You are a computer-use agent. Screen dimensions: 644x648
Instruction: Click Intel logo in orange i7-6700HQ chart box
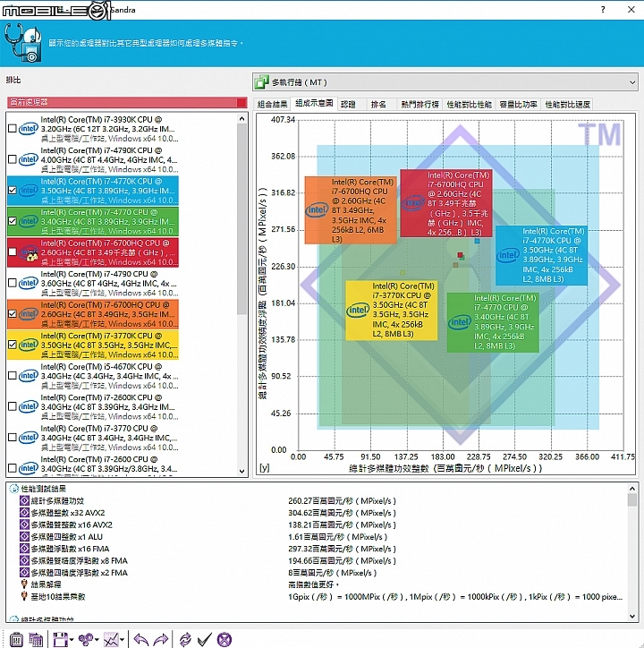(x=317, y=210)
